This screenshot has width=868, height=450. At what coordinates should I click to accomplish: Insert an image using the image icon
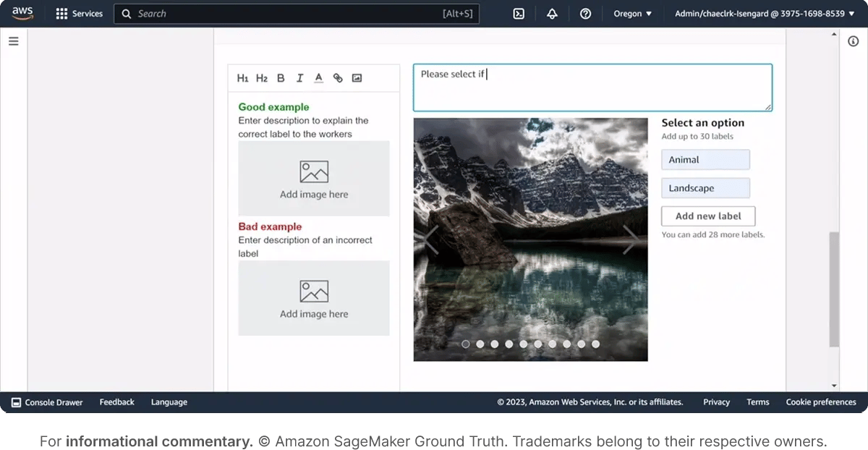(x=356, y=77)
